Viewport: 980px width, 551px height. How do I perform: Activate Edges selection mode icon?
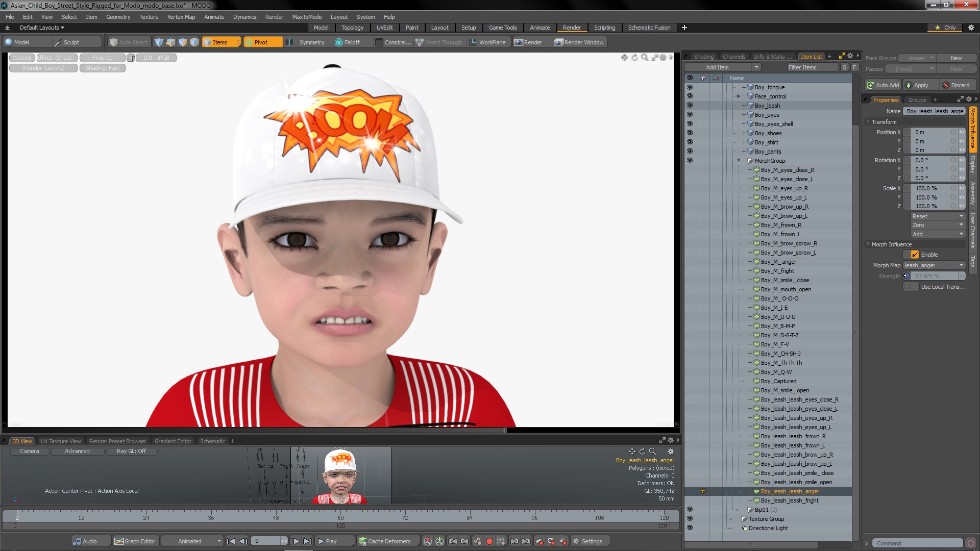pyautogui.click(x=171, y=42)
